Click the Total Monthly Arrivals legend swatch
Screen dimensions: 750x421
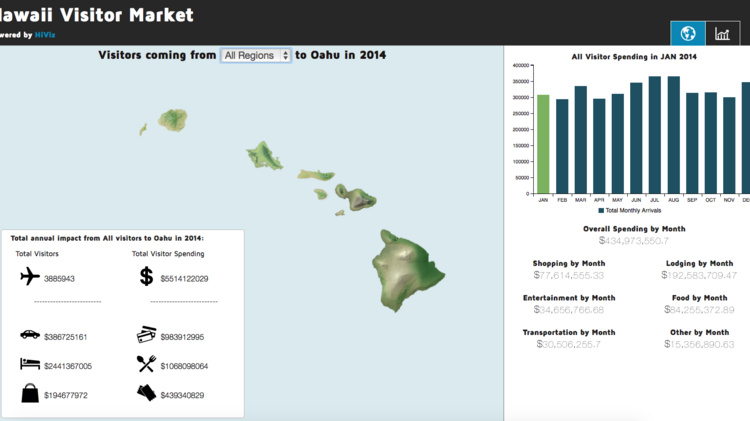point(601,211)
